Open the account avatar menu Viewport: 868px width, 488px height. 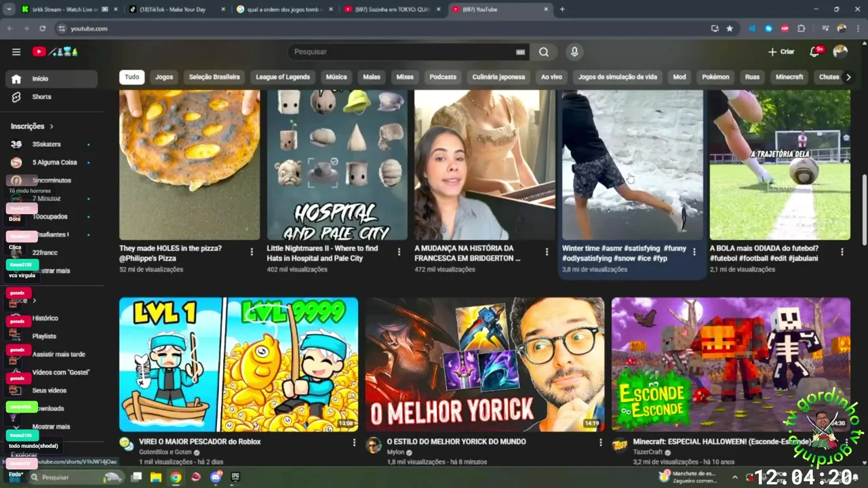click(x=840, y=52)
